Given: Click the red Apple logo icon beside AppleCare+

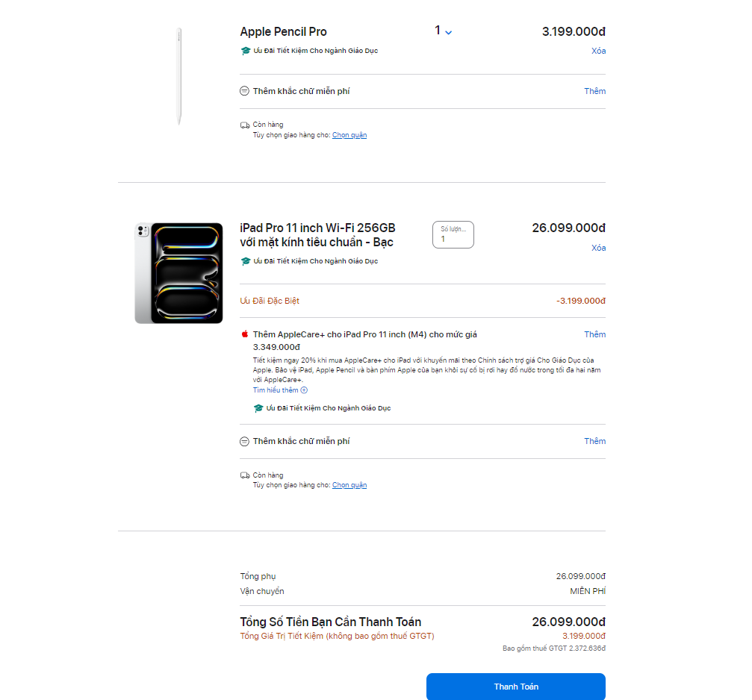Looking at the screenshot, I should point(245,334).
